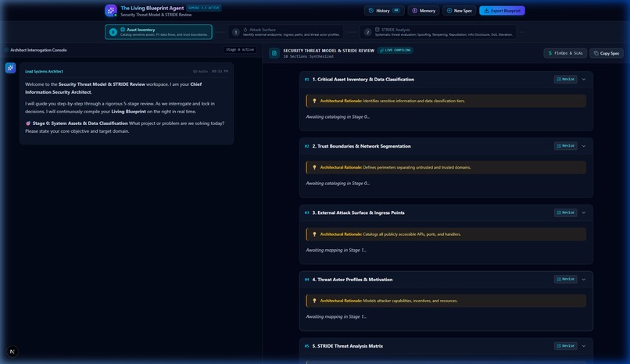
Task: Click heading '1. Critical Asset Inventory & Data Classification'
Action: click(x=363, y=80)
